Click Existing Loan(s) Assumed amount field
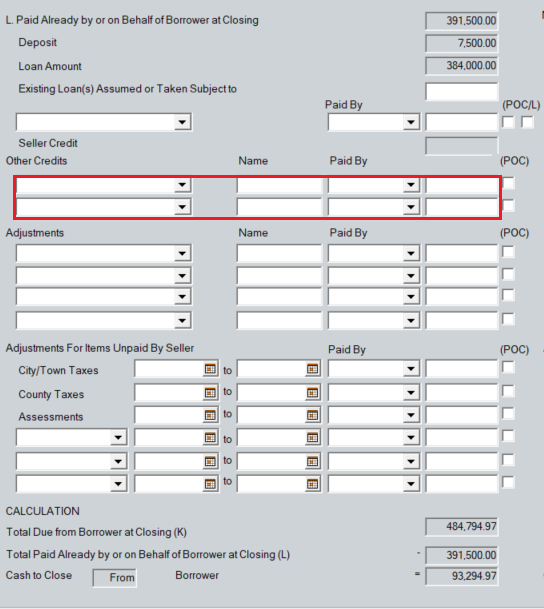The width and height of the screenshot is (544, 609). [x=461, y=91]
